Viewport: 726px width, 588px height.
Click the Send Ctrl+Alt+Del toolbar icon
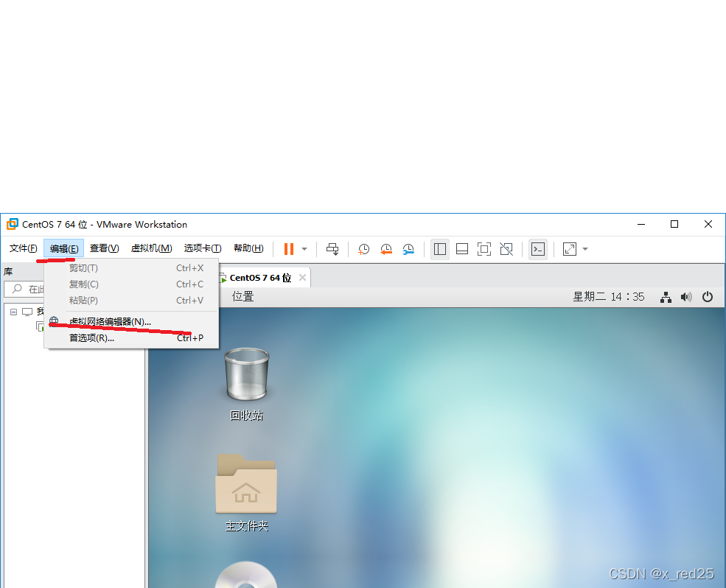pyautogui.click(x=332, y=249)
